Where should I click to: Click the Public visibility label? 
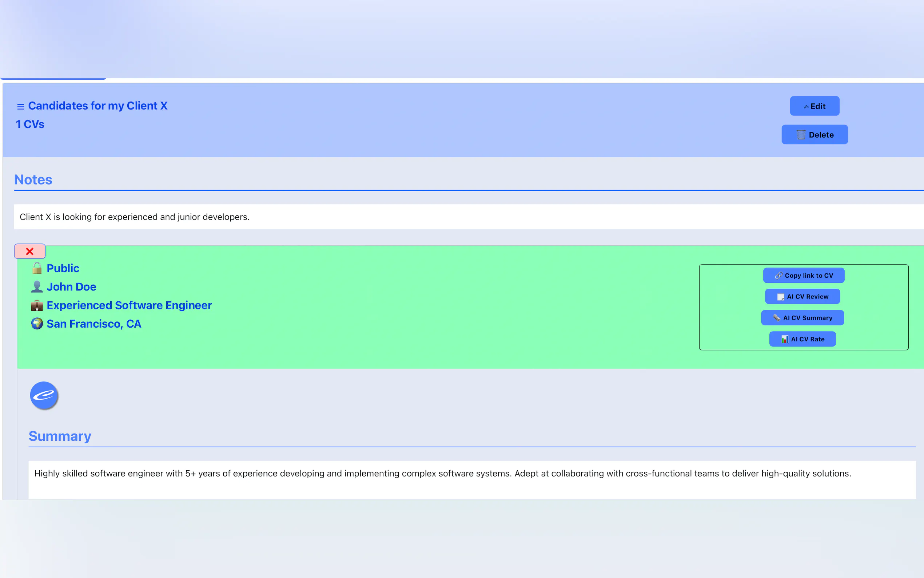click(63, 268)
